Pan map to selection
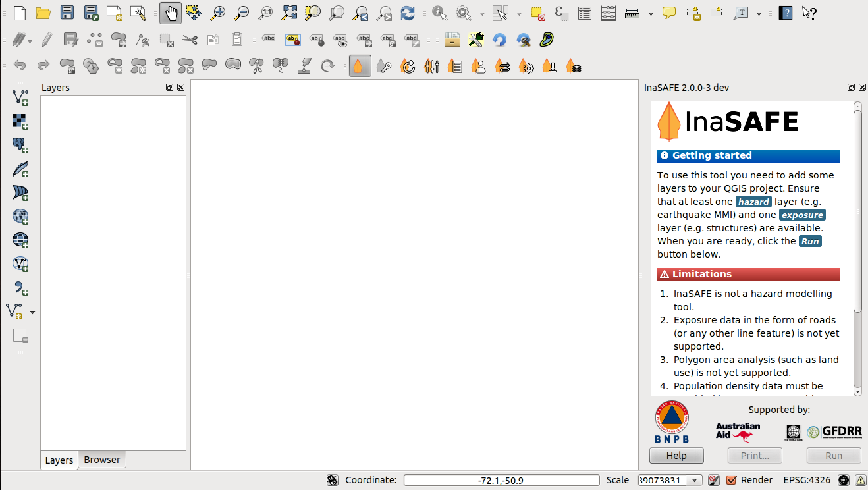The height and width of the screenshot is (490, 868). click(194, 13)
